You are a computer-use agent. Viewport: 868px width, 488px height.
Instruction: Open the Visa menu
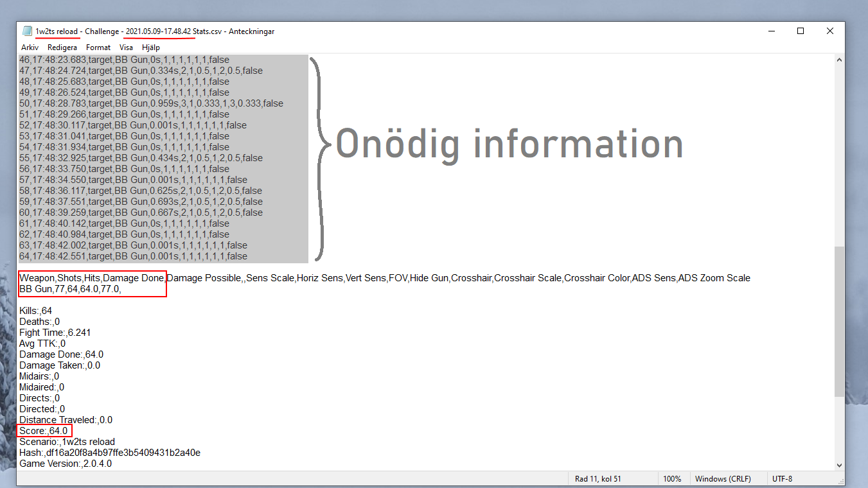(127, 48)
